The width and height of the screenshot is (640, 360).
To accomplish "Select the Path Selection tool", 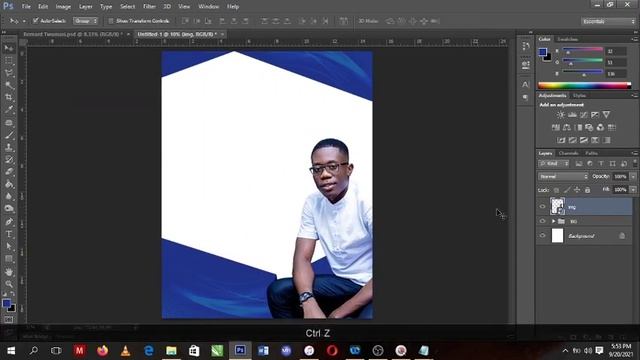I will click(9, 247).
